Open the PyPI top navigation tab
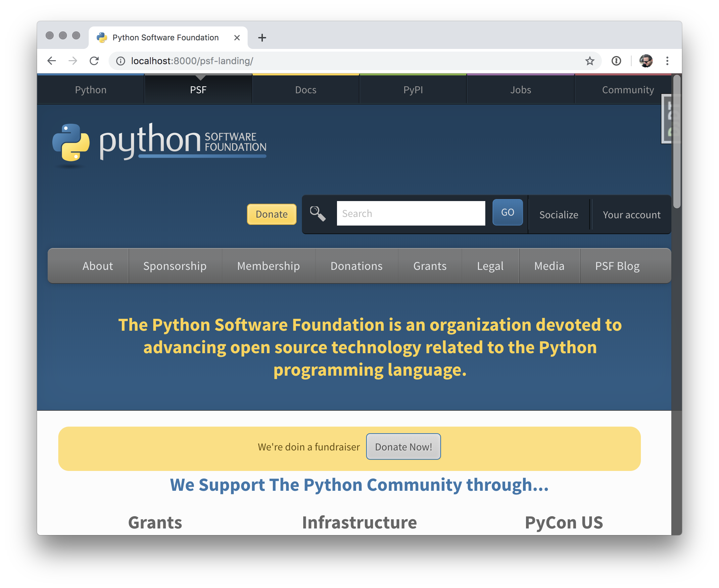Viewport: 719px width, 588px height. [x=413, y=90]
